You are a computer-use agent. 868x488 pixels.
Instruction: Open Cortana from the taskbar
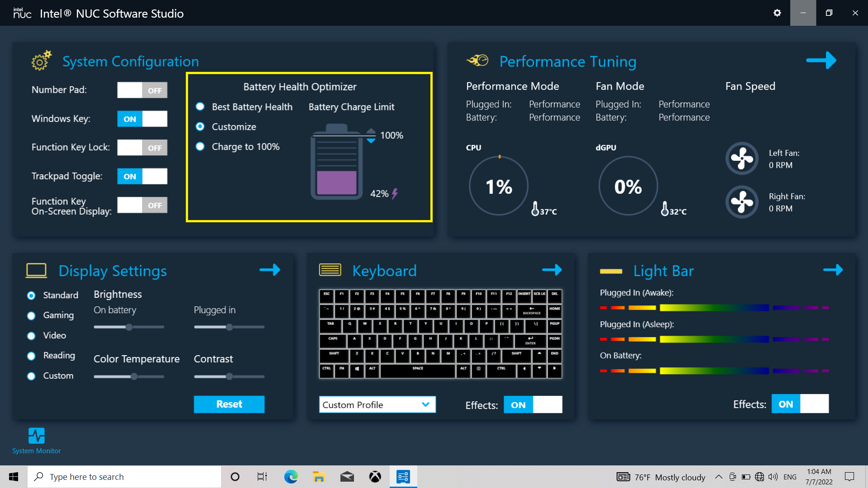(x=235, y=477)
